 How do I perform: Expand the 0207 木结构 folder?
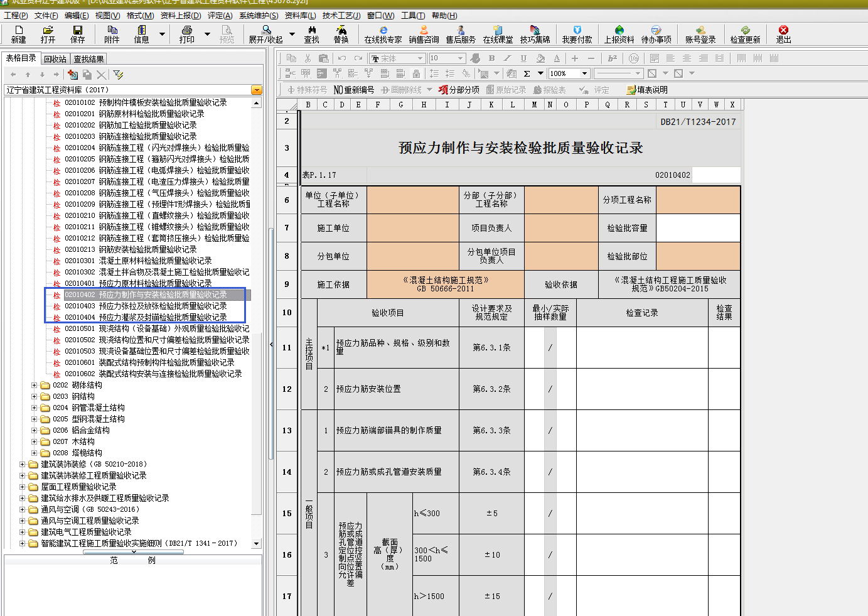click(x=34, y=441)
